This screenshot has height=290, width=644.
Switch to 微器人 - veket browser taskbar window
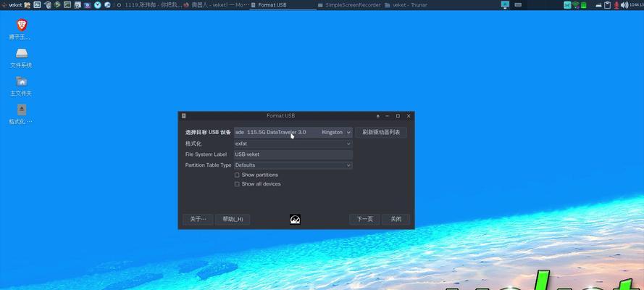click(216, 5)
